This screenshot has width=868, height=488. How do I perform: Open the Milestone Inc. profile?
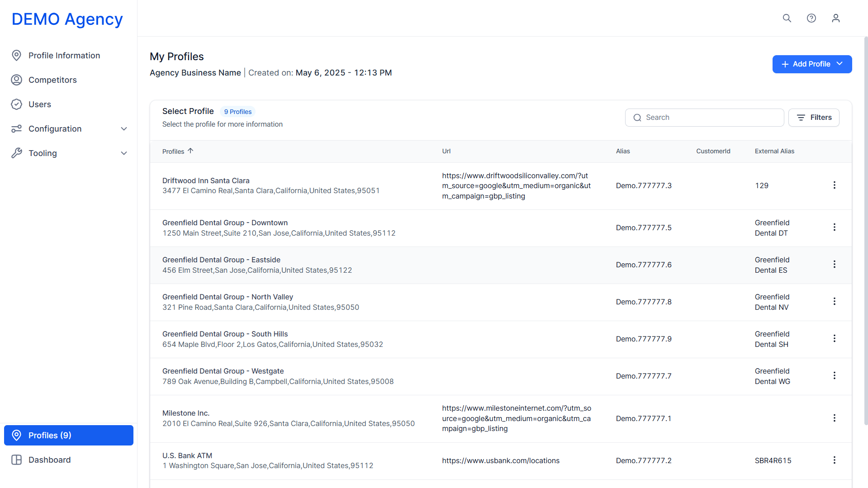tap(186, 413)
